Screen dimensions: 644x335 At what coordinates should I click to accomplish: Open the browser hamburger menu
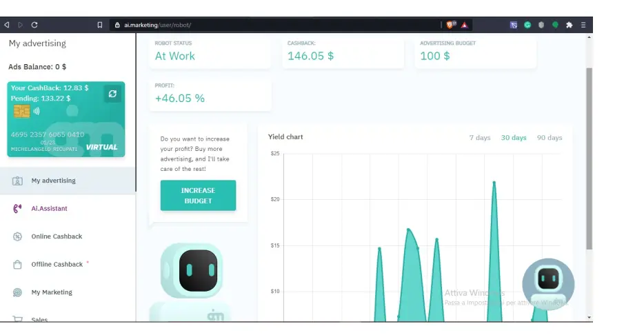tap(583, 25)
